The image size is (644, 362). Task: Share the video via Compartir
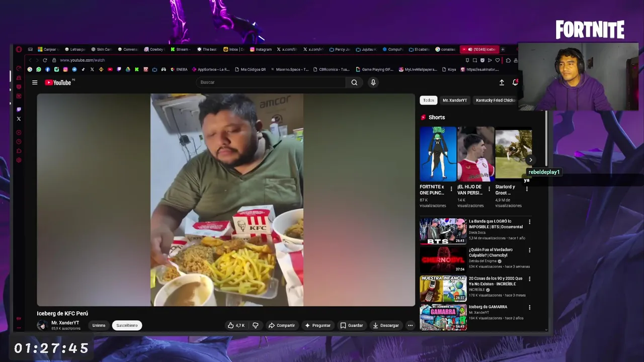282,325
